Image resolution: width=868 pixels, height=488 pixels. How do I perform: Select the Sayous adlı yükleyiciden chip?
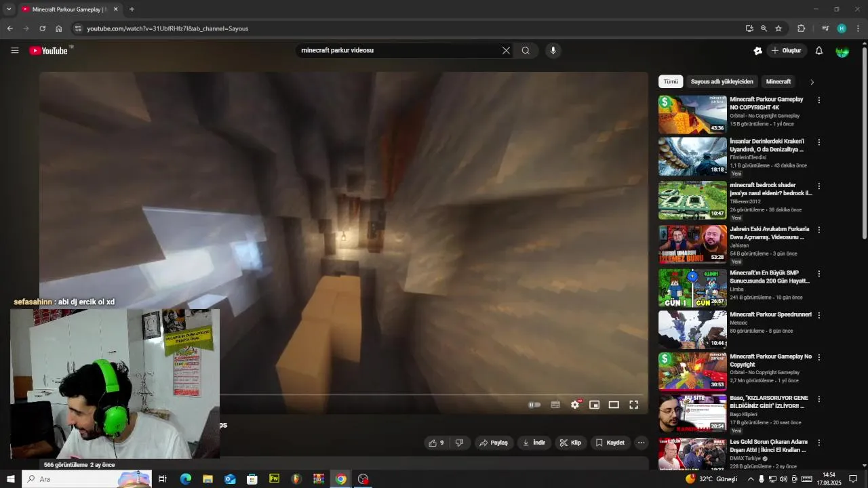(722, 81)
